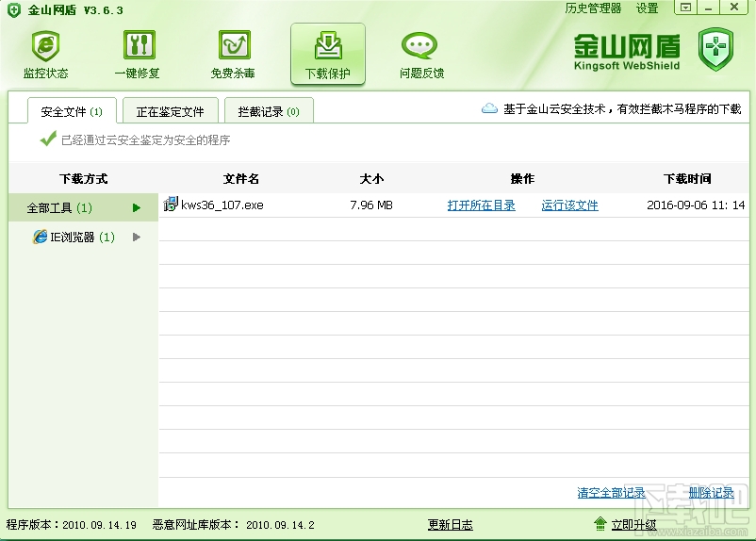Click the 一键修复 one-key repair icon

tap(139, 46)
